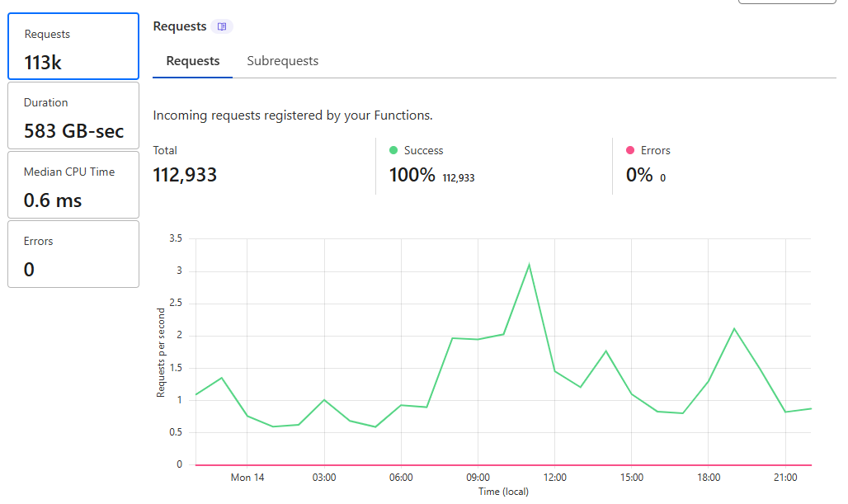The image size is (848, 504).
Task: Switch to the Subrequests tab
Action: (282, 61)
